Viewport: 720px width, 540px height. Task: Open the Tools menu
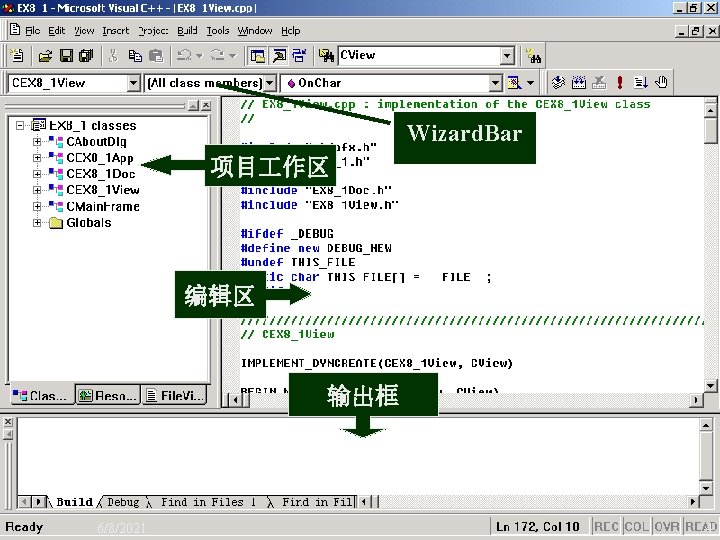tap(218, 31)
